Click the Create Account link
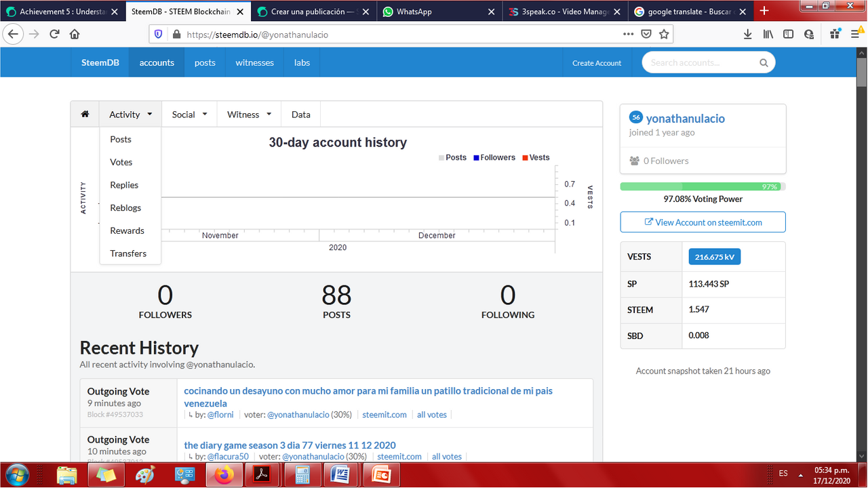868x488 pixels. pyautogui.click(x=597, y=63)
